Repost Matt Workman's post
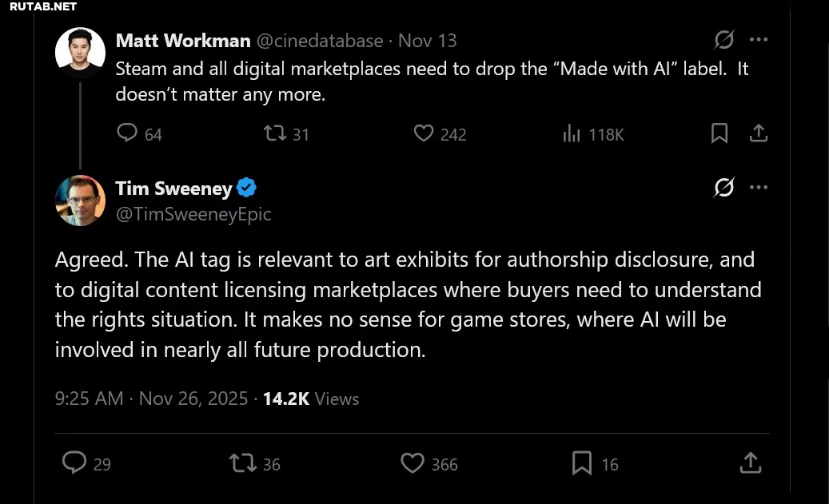This screenshot has width=829, height=504. coord(275,133)
